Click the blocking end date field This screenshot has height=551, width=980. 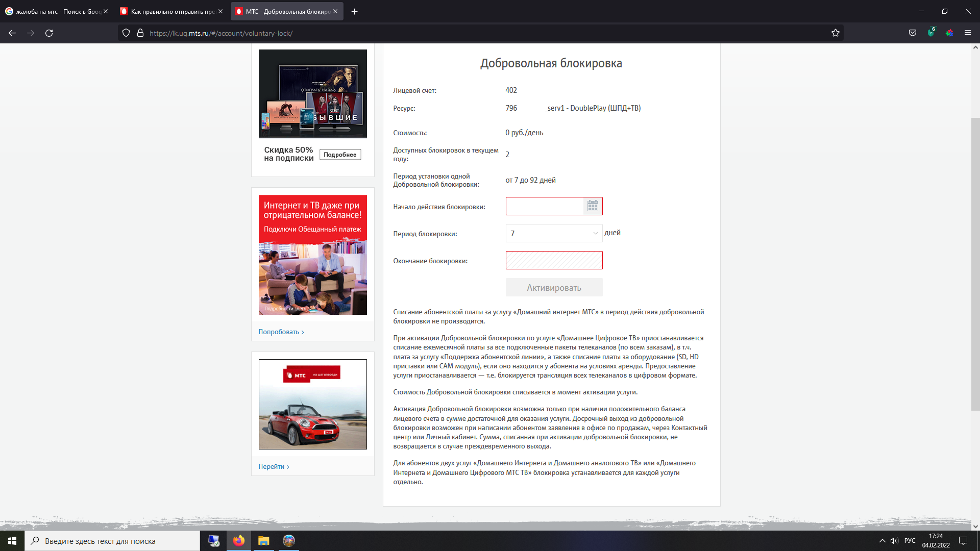(554, 260)
